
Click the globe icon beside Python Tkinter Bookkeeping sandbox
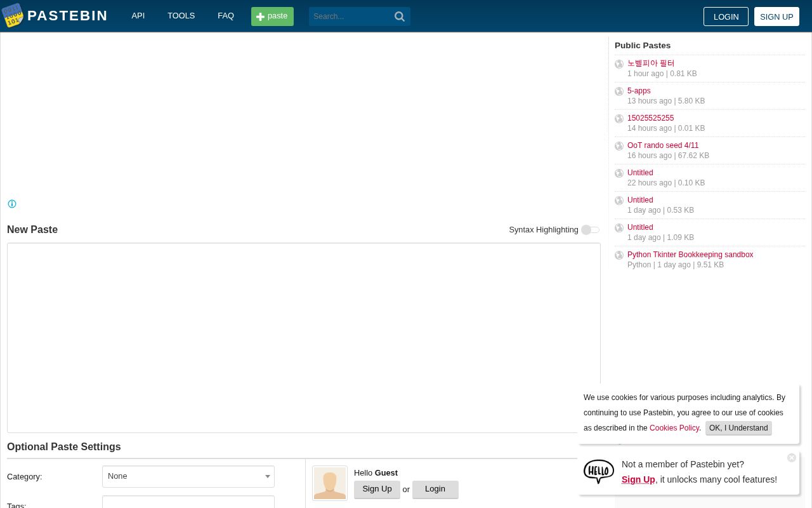point(619,255)
